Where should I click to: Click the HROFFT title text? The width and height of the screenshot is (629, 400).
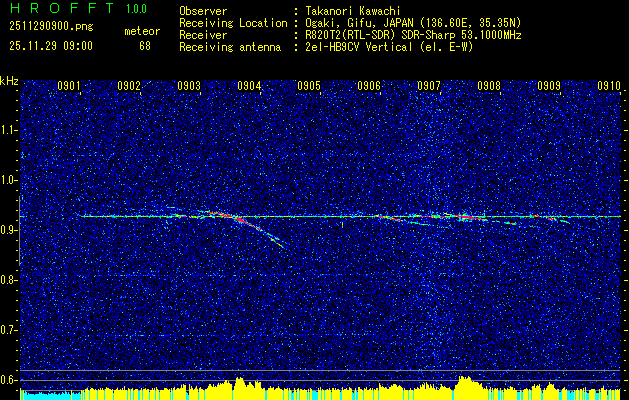62,8
